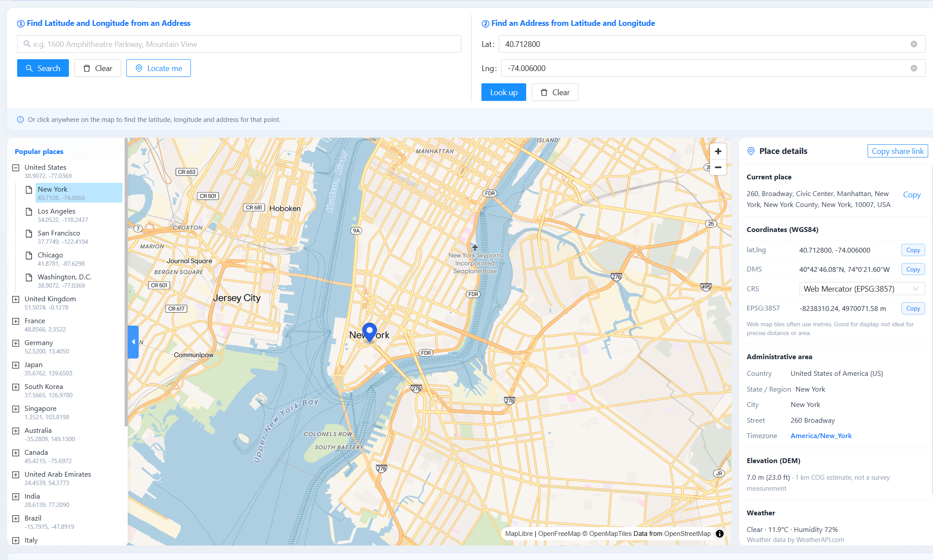Copy the current place address
The height and width of the screenshot is (560, 933).
[x=911, y=194]
